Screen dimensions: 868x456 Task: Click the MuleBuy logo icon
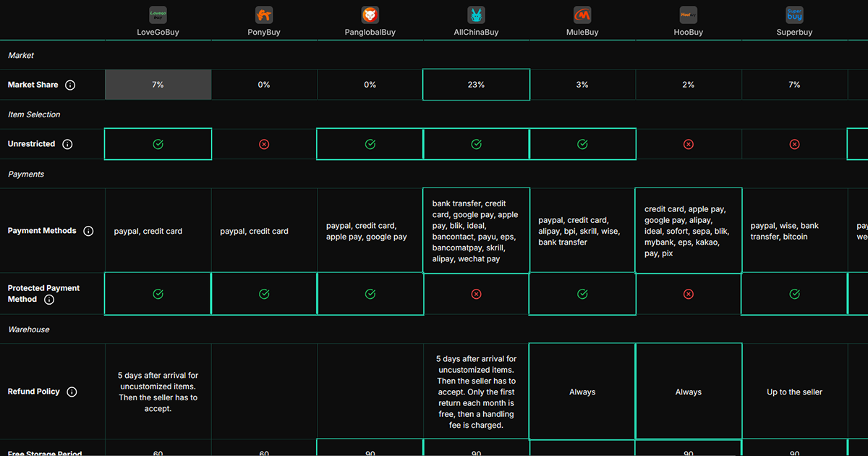[582, 14]
